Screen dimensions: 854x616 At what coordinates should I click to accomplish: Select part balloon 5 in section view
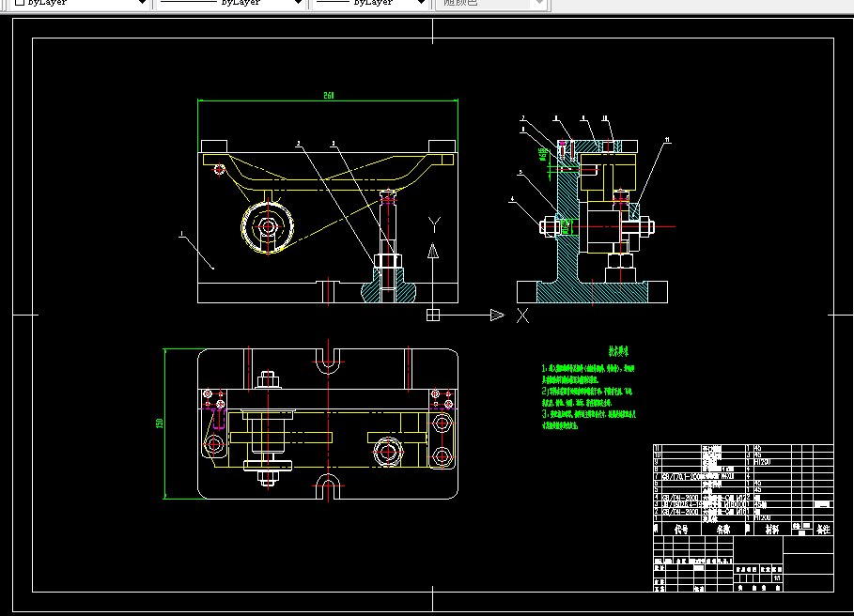click(520, 173)
